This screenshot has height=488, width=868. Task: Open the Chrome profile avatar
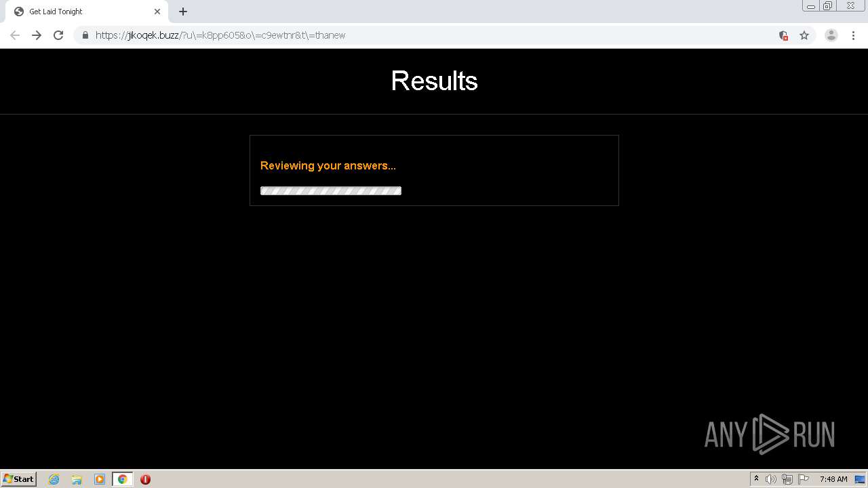click(x=831, y=35)
